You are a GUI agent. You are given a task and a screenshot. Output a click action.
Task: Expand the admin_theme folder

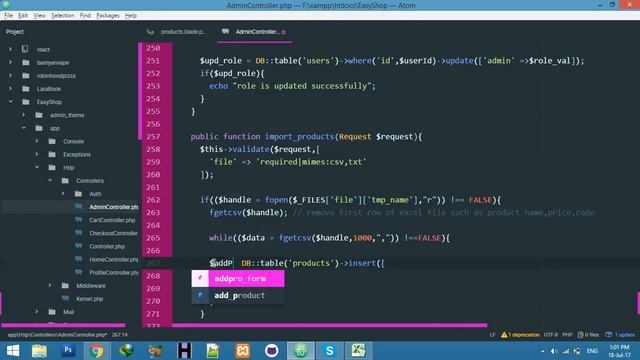(23, 115)
